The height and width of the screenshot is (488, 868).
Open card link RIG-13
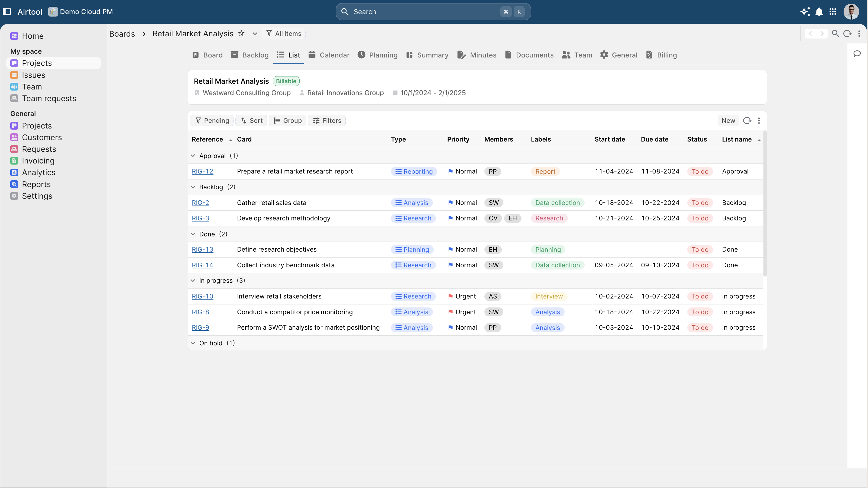coord(203,249)
